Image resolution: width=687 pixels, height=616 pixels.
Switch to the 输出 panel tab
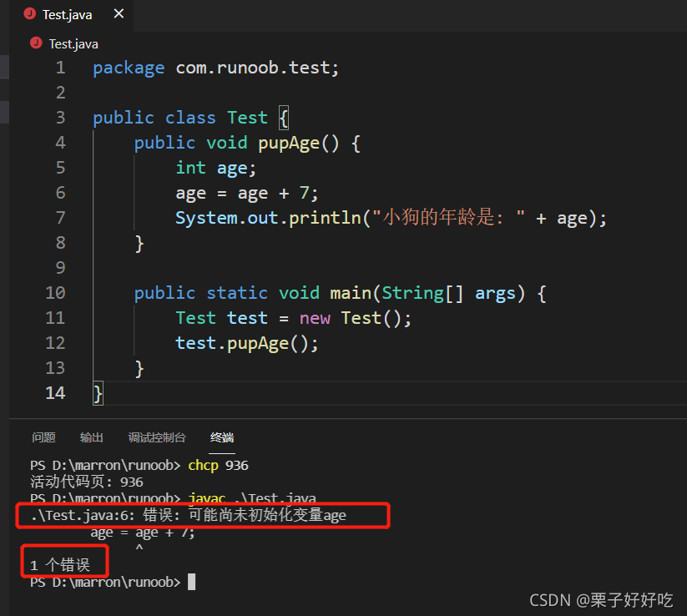[x=92, y=437]
